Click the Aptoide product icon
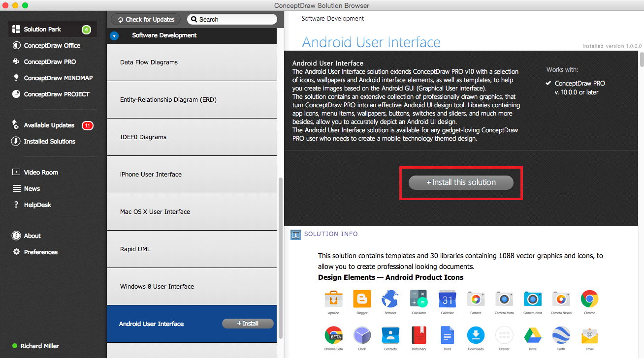 [x=334, y=298]
